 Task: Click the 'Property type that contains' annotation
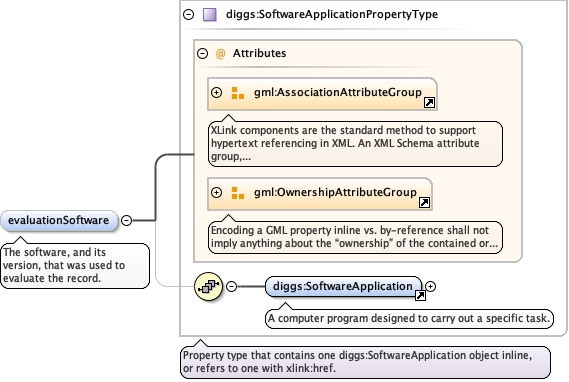pyautogui.click(x=365, y=362)
